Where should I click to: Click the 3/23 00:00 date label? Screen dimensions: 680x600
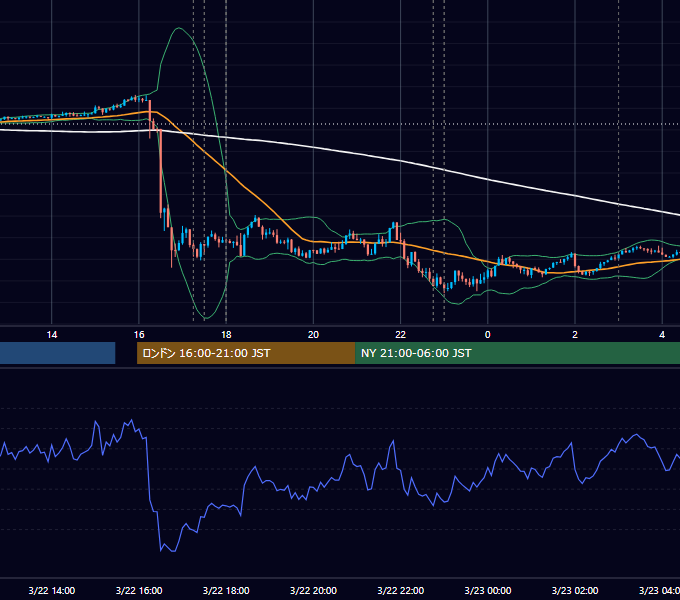click(487, 590)
